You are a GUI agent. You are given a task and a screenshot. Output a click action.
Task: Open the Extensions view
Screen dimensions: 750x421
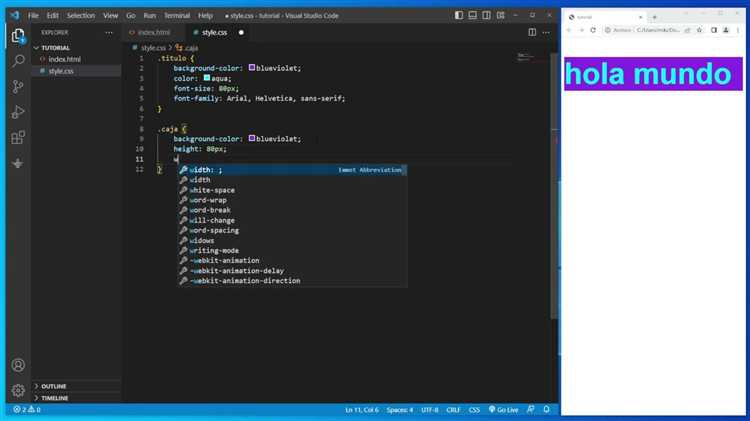pyautogui.click(x=18, y=137)
